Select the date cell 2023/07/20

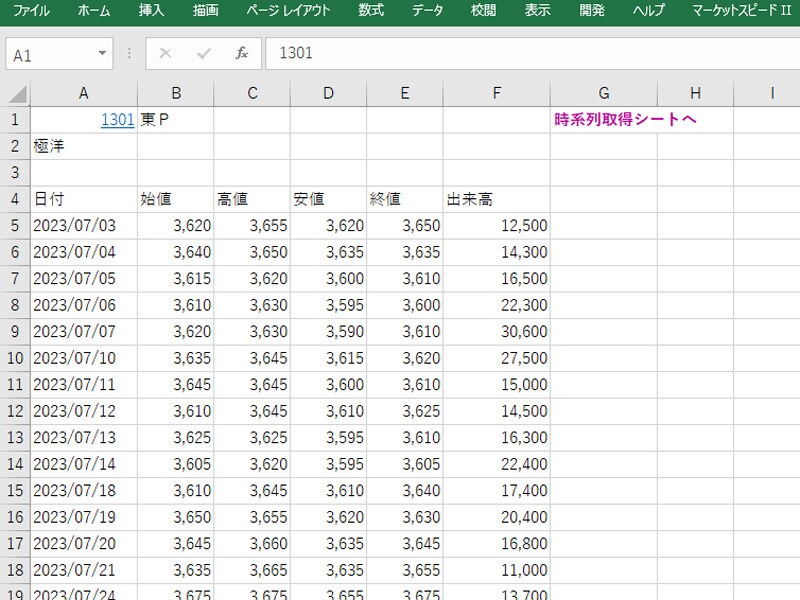[x=84, y=544]
